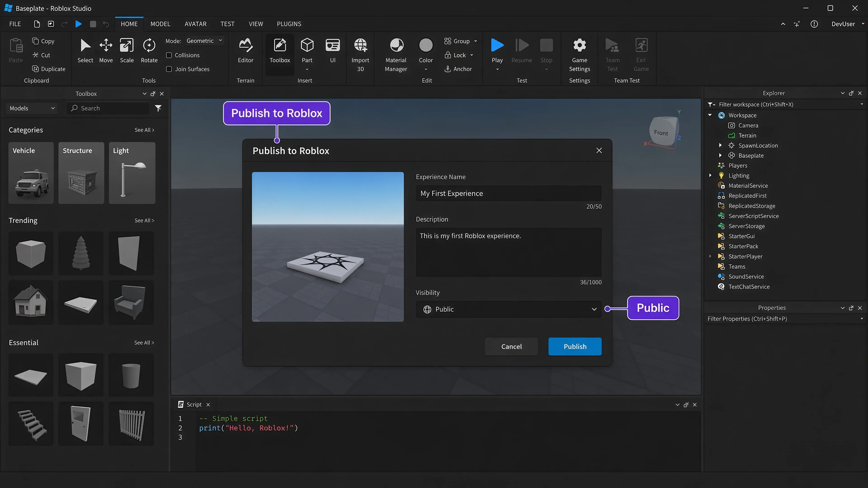Insert a new Part

click(x=307, y=51)
